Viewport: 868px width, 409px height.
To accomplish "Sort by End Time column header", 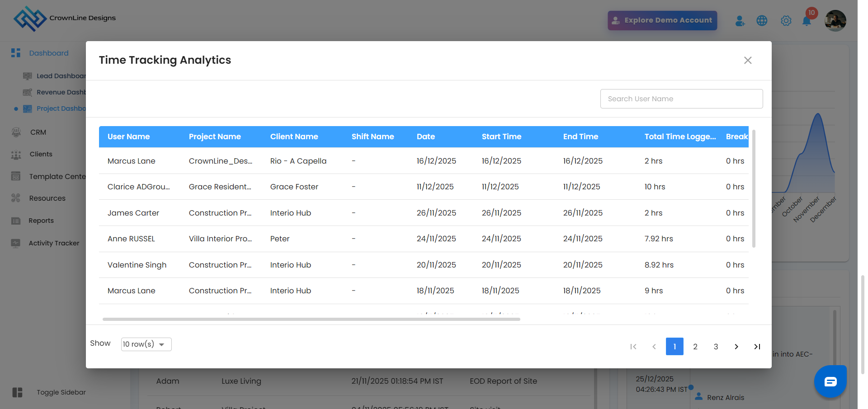I will (580, 136).
